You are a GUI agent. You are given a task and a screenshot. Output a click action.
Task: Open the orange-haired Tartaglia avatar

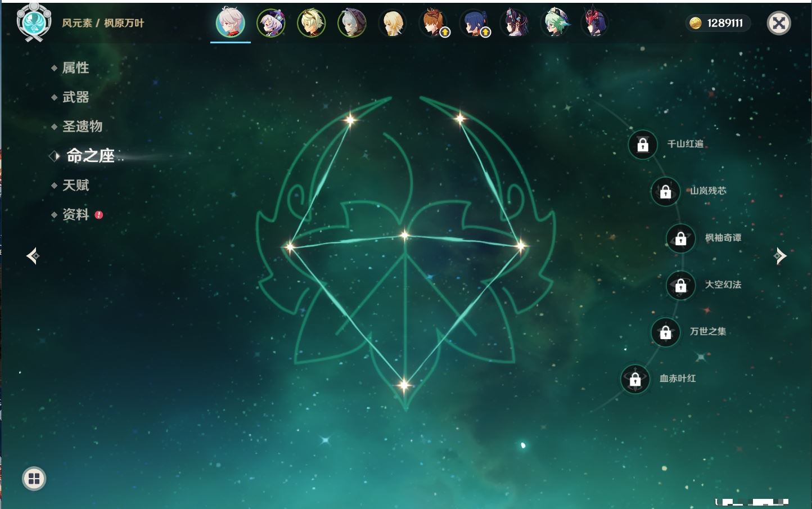click(x=434, y=23)
